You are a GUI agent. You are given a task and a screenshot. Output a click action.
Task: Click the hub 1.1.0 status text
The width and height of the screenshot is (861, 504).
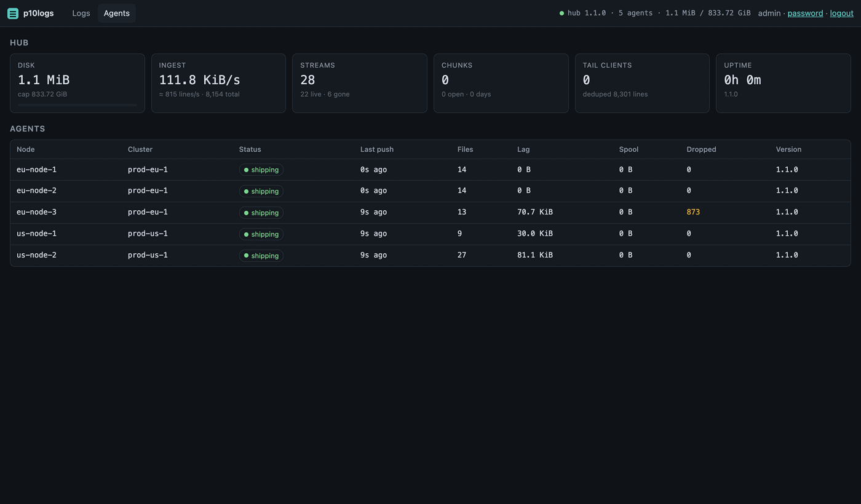pos(587,13)
